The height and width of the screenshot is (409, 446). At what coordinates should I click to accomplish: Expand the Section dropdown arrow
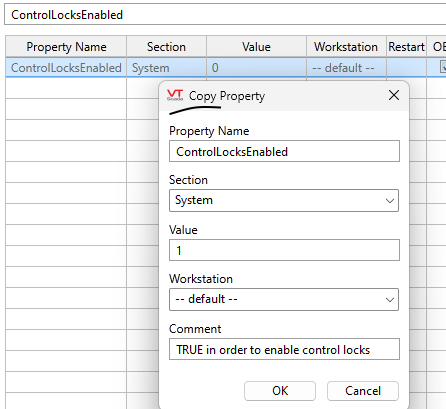[x=390, y=201]
